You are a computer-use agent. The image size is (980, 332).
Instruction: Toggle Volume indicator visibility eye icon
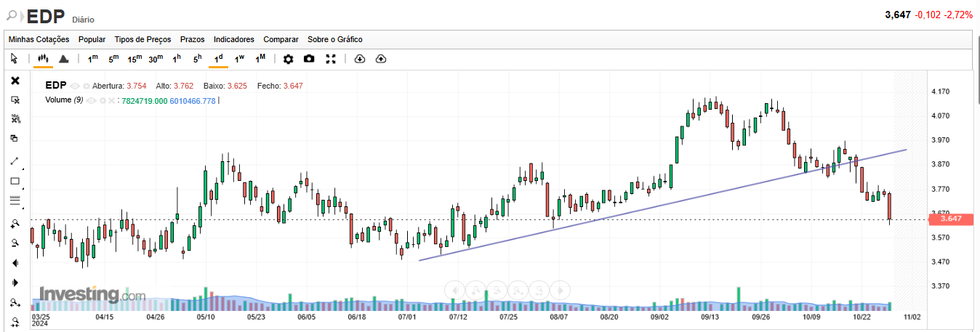[92, 100]
